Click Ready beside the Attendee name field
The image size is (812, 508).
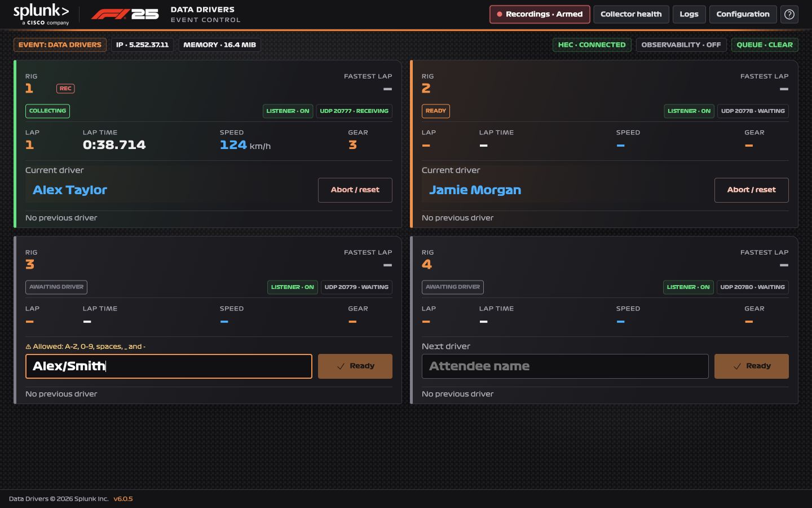[752, 366]
